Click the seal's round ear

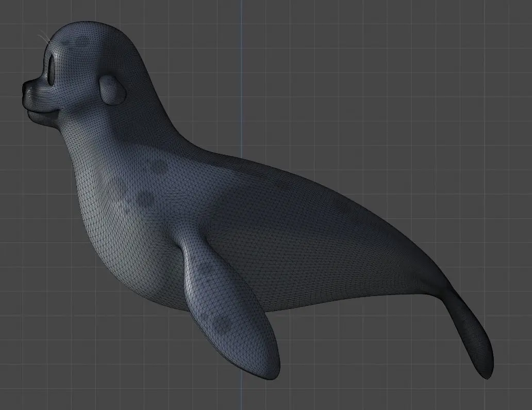112,90
